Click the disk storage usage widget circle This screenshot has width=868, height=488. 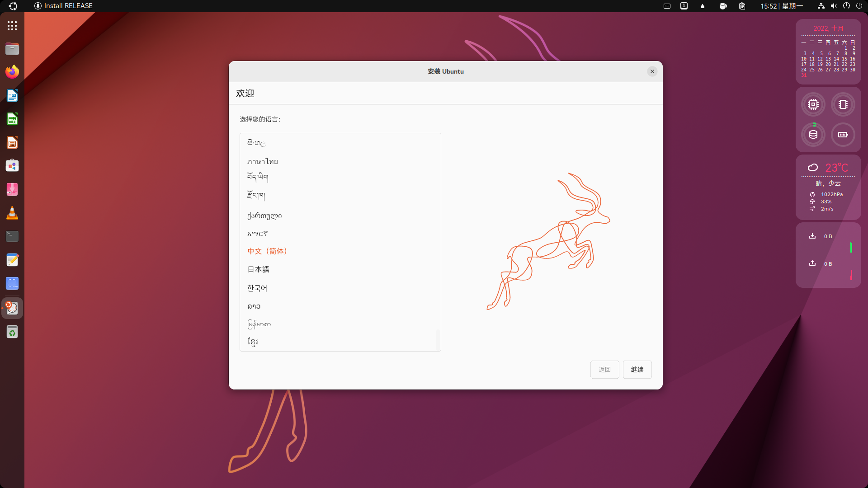(813, 134)
